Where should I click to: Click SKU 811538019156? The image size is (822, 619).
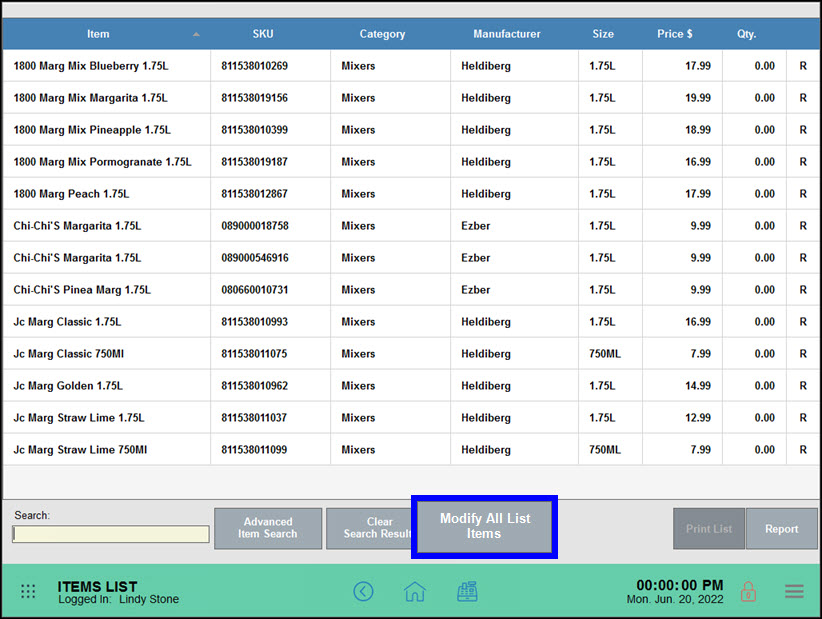[x=254, y=98]
